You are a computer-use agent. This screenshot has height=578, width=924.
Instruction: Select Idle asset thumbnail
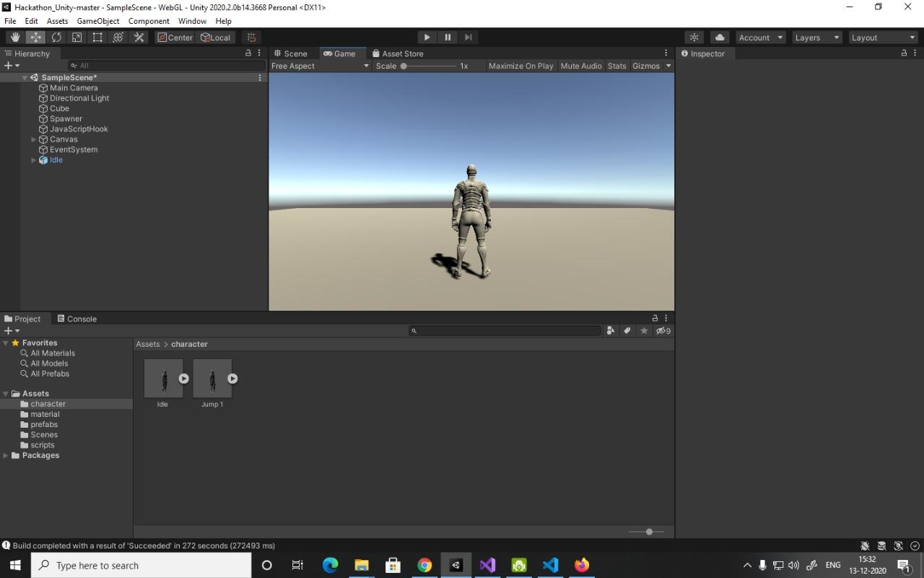tap(163, 379)
